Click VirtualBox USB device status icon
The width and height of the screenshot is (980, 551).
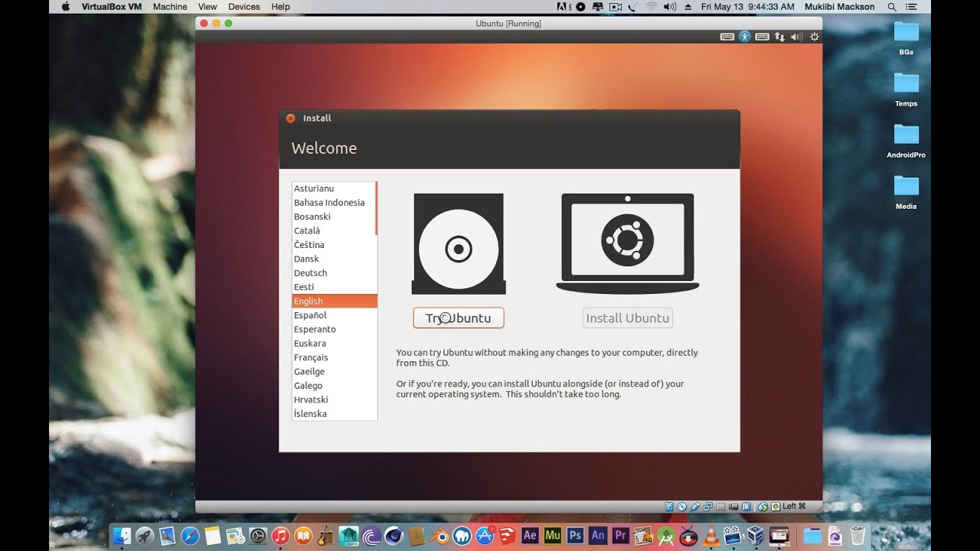(695, 507)
